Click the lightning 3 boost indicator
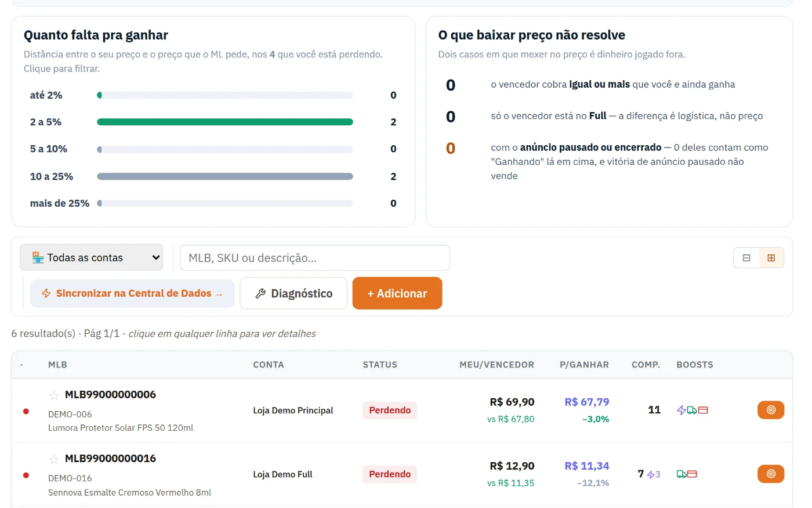The height and width of the screenshot is (508, 812). click(654, 474)
